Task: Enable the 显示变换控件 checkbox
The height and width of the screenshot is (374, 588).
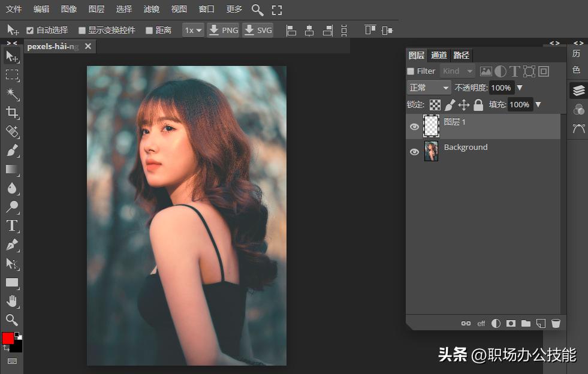Action: [x=82, y=30]
